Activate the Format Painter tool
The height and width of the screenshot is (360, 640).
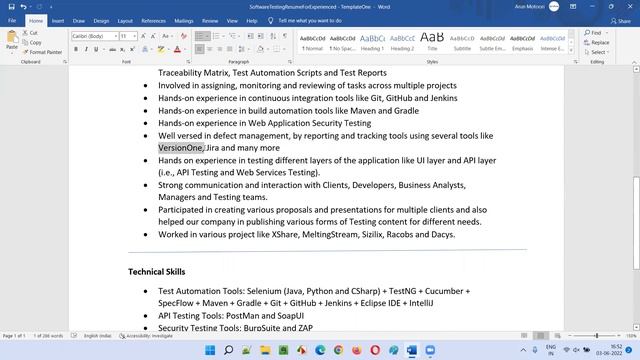click(42, 52)
